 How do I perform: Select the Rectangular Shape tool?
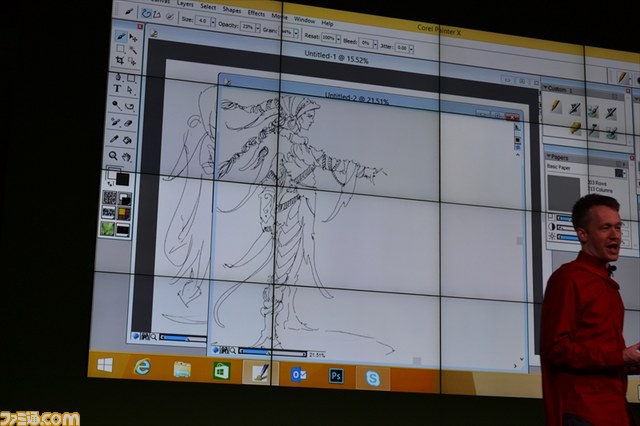131,78
